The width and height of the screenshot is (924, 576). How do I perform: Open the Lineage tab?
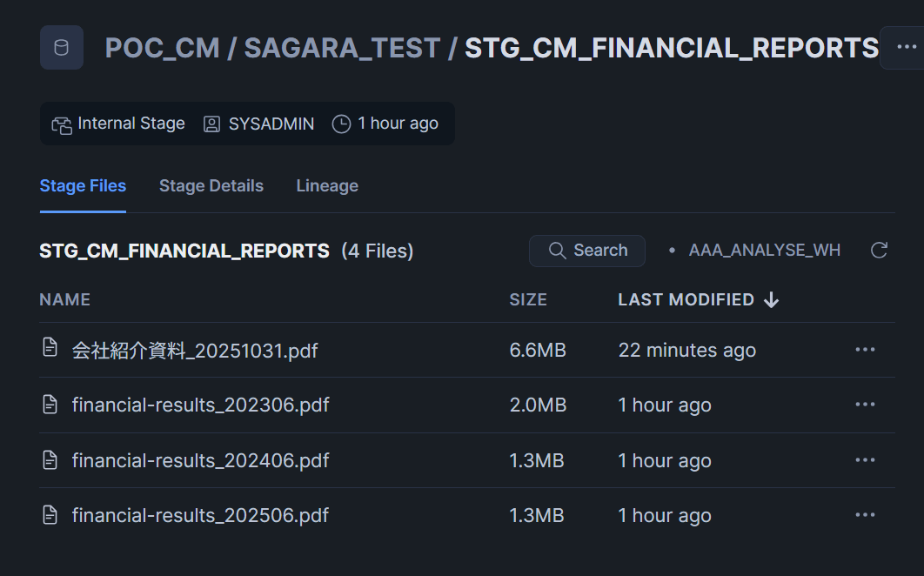pyautogui.click(x=327, y=185)
